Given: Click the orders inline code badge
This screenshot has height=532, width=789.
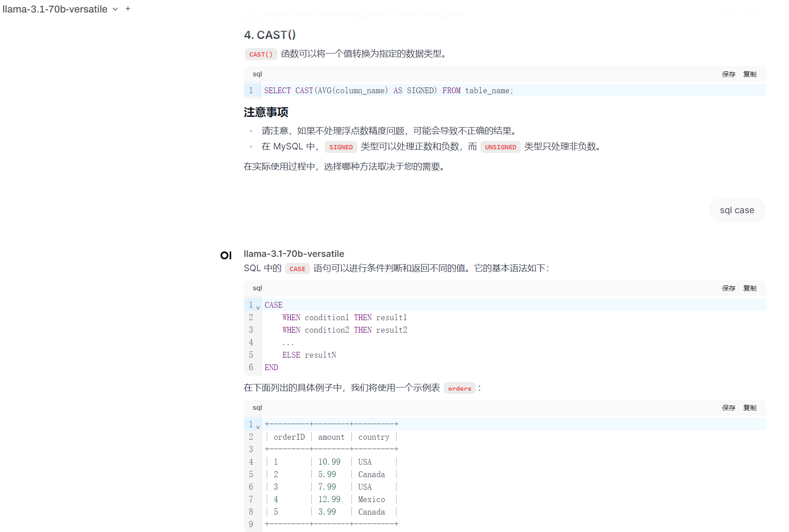Looking at the screenshot, I should click(x=459, y=388).
